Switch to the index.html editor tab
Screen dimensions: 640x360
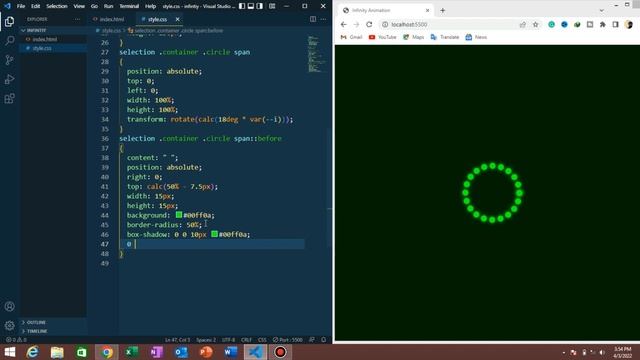pos(109,19)
